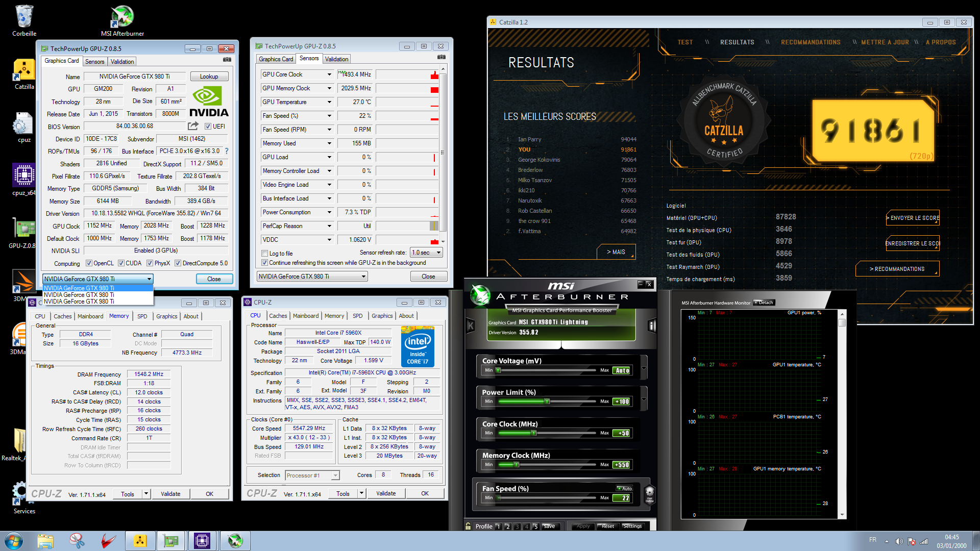This screenshot has width=980, height=551.
Task: Switch to GPU-Z in the taskbar
Action: (x=171, y=541)
